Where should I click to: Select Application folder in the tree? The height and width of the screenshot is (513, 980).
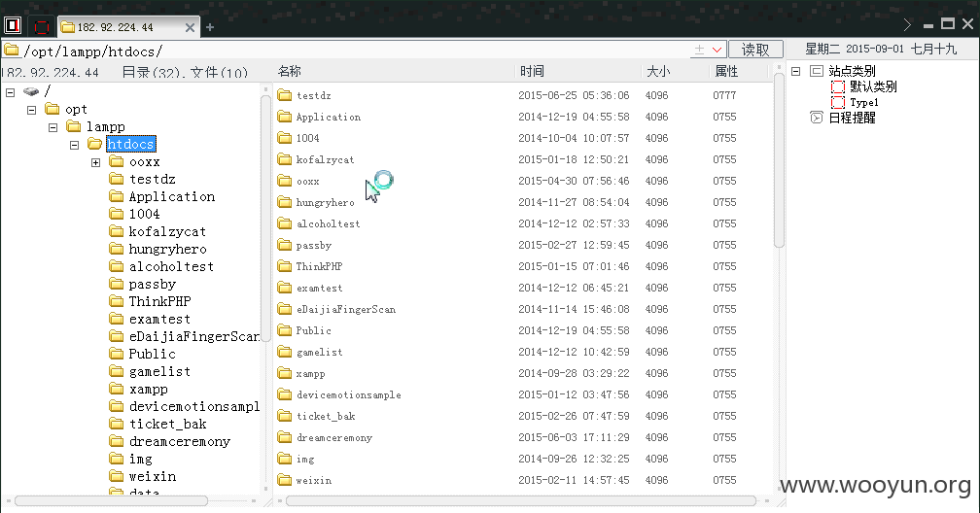click(x=172, y=197)
